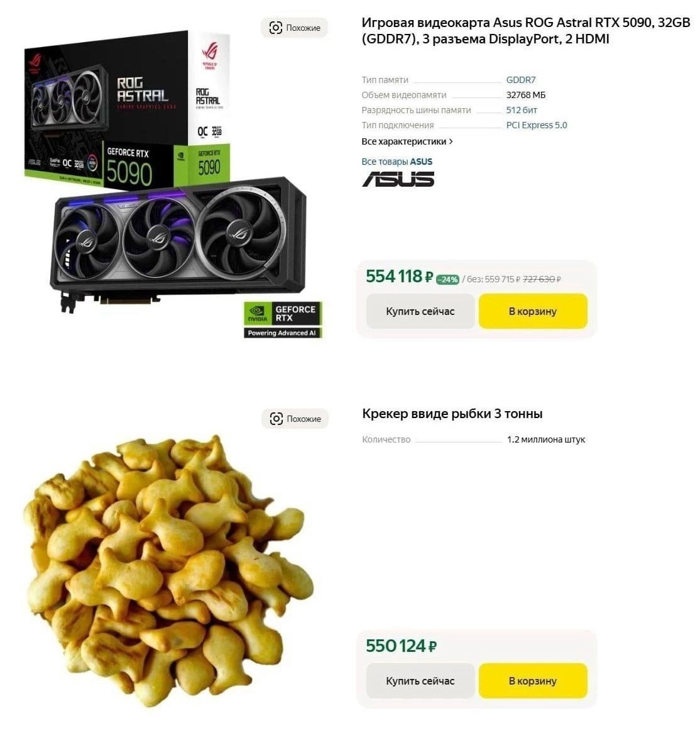Buy the RTX 5090 with Купить сейчас

pos(420,311)
